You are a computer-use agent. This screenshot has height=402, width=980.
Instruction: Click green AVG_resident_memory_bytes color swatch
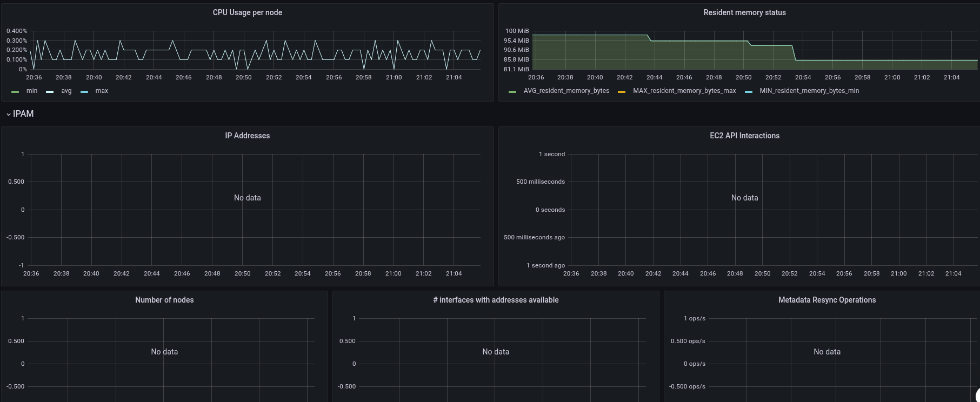[512, 92]
